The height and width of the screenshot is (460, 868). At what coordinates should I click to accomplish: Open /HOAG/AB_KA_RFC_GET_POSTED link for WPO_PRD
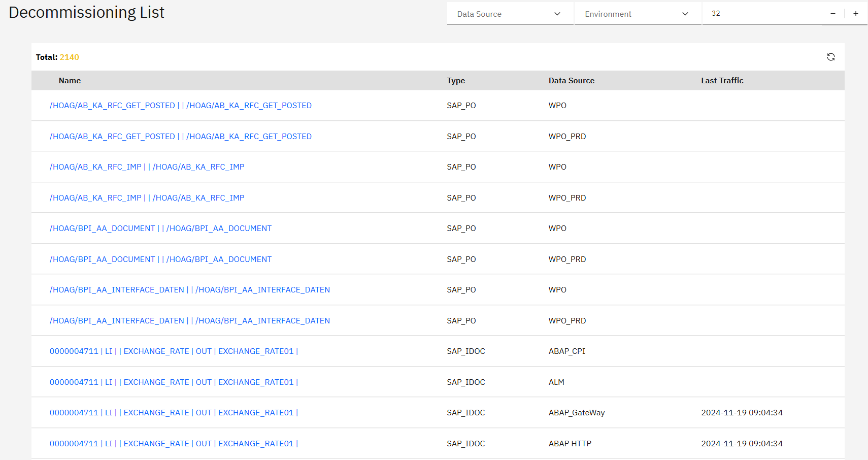click(180, 137)
